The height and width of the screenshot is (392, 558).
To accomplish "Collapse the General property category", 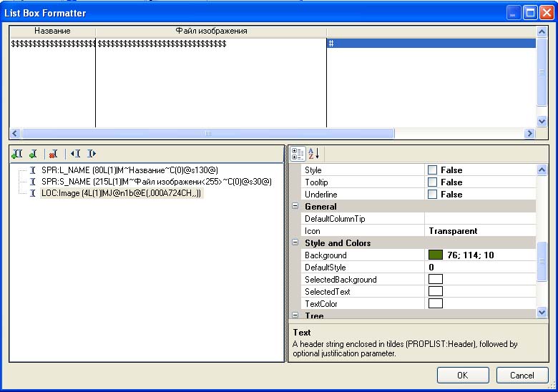I will (295, 207).
